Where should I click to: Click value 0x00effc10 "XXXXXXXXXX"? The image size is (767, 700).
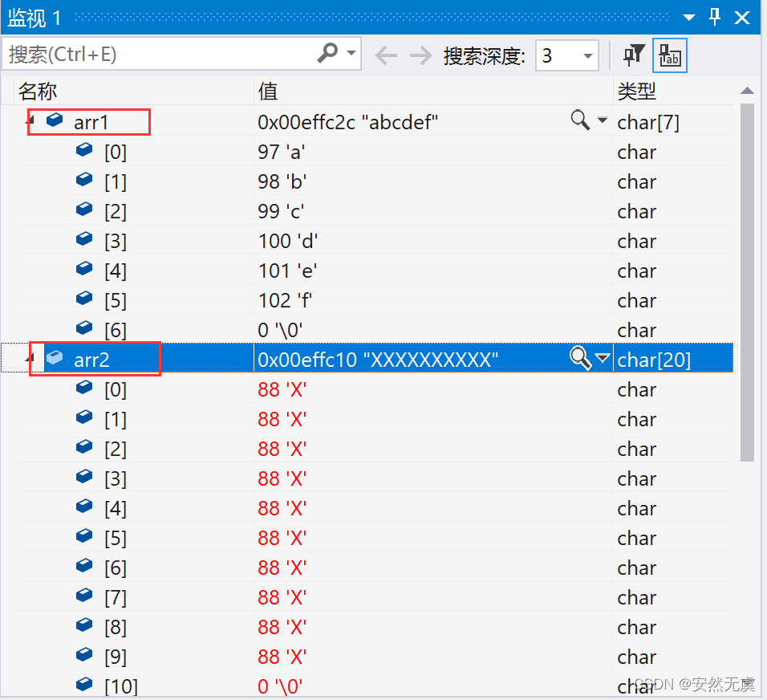pos(378,360)
